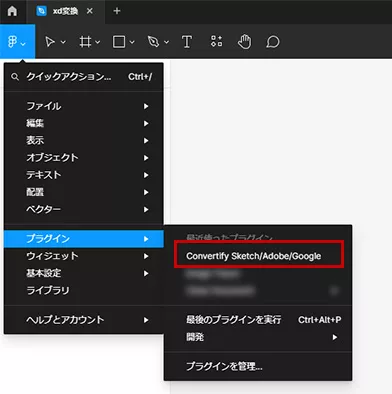
Task: Click the arrow next to 開発
Action: [335, 337]
